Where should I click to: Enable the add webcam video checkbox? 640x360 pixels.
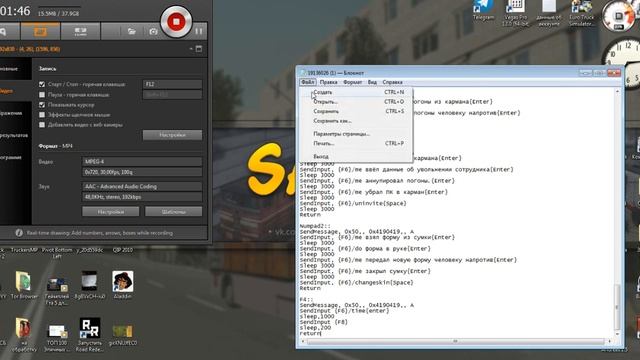point(42,125)
